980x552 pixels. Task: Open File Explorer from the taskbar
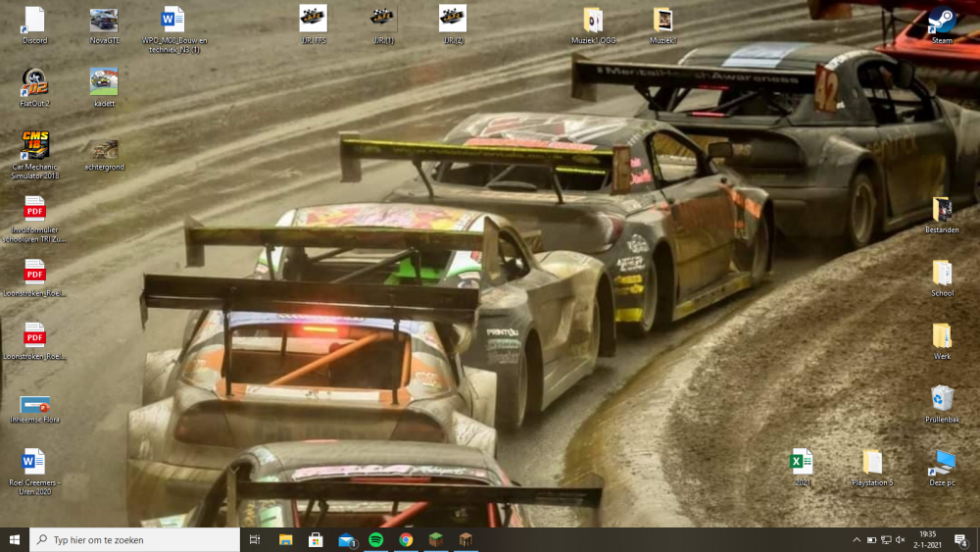click(x=285, y=540)
